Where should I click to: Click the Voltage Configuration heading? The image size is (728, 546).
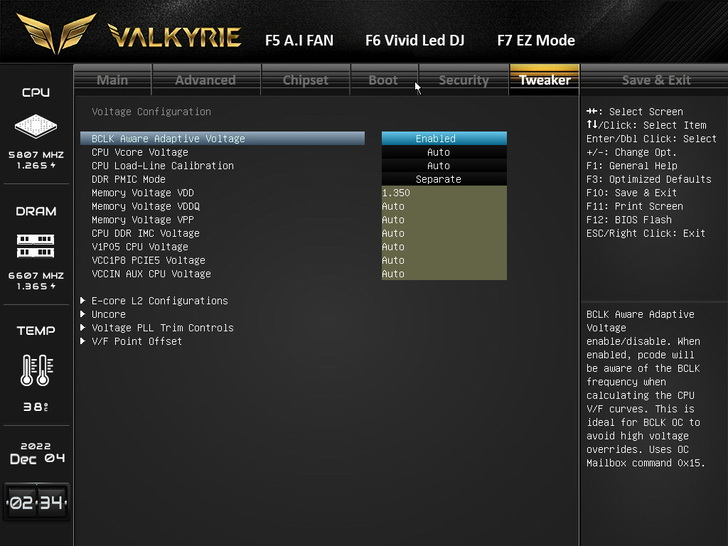click(151, 111)
